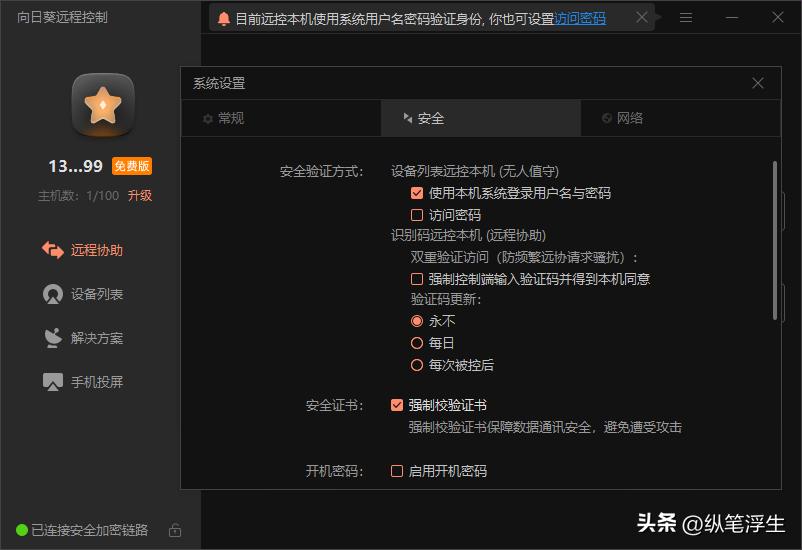Click the 远程协助 arrows icon
Image resolution: width=802 pixels, height=550 pixels.
(x=53, y=250)
